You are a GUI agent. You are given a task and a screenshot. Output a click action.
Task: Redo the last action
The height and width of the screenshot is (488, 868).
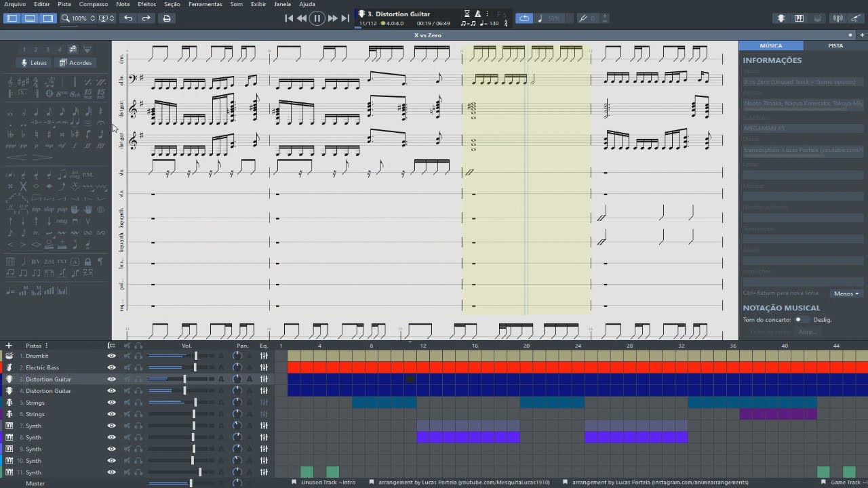(146, 18)
